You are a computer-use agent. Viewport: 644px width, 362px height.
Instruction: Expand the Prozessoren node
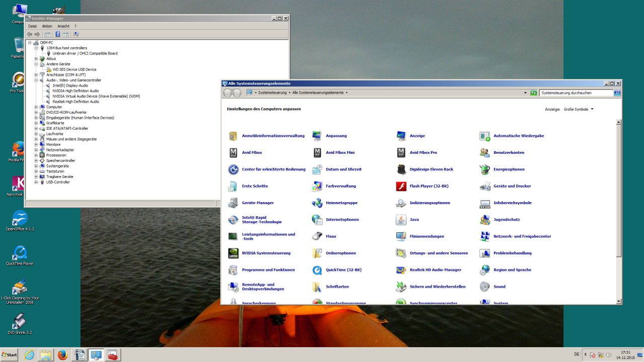(x=36, y=155)
